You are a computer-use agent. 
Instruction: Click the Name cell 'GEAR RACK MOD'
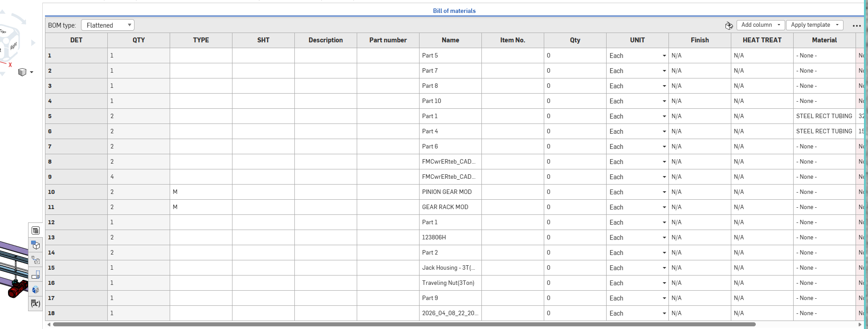click(x=450, y=207)
